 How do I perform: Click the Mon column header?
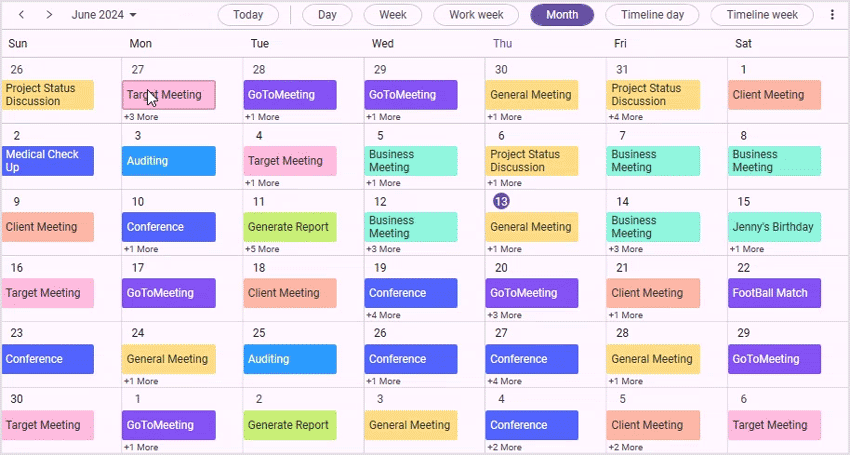coord(140,43)
